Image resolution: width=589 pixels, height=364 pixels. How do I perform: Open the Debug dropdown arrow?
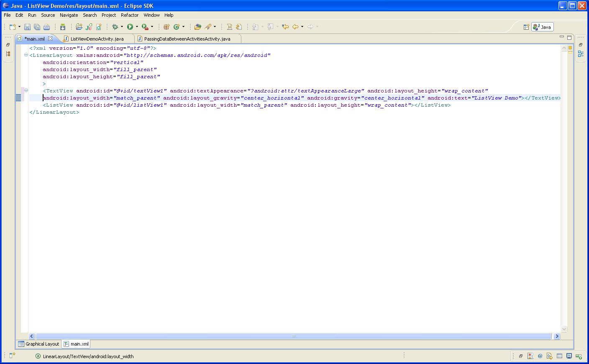click(122, 27)
